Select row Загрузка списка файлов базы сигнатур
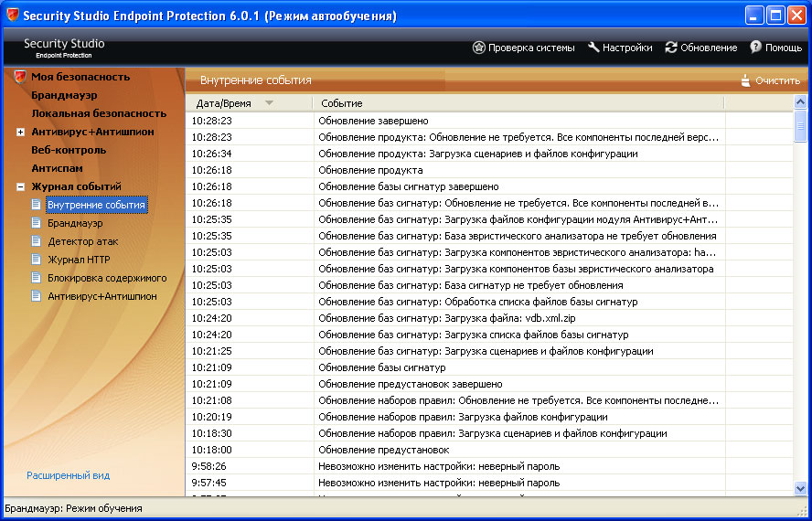Image resolution: width=812 pixels, height=521 pixels. [489, 335]
